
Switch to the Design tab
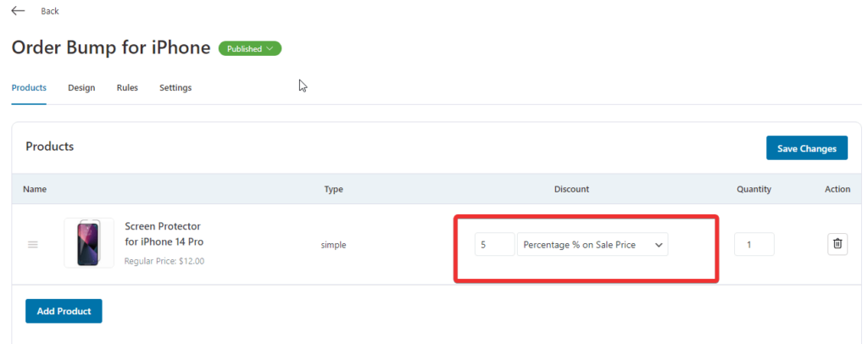tap(81, 88)
